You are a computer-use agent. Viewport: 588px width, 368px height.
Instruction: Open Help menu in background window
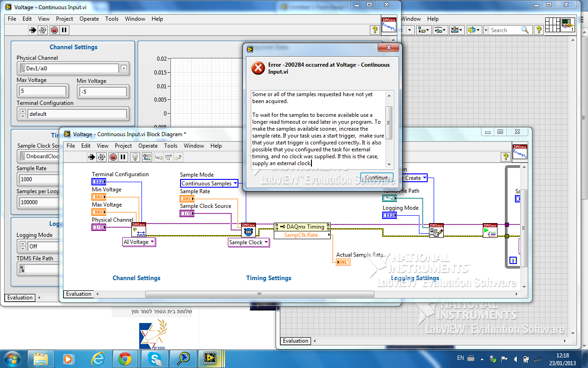433,19
